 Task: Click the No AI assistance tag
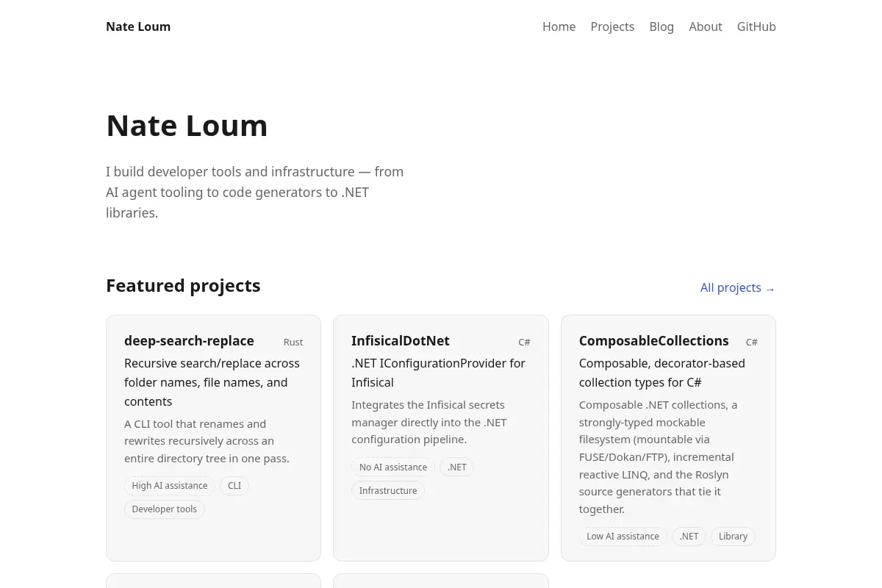coord(393,467)
